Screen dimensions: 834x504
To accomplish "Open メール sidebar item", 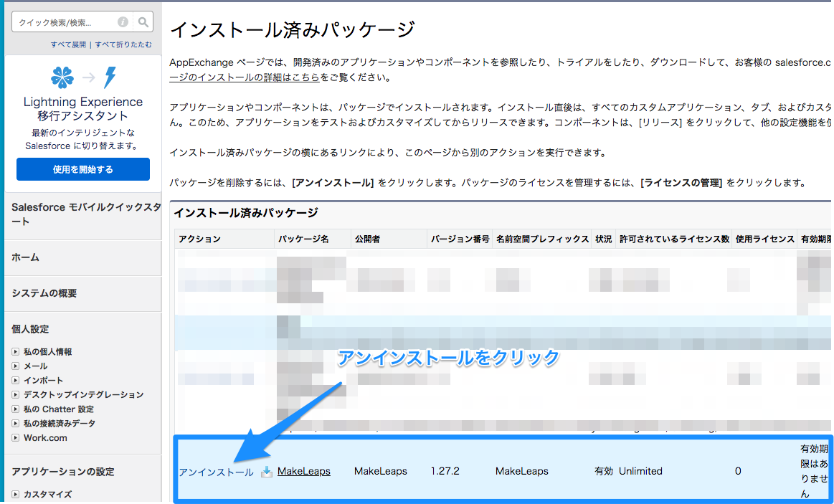I will [36, 366].
